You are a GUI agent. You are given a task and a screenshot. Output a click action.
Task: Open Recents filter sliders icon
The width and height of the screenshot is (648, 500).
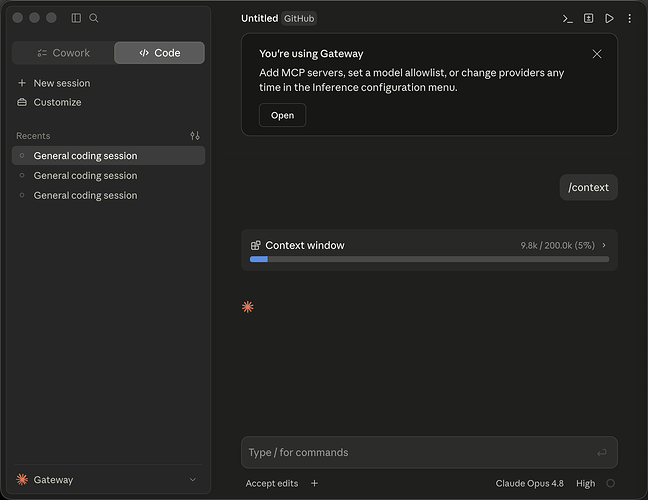(x=195, y=136)
